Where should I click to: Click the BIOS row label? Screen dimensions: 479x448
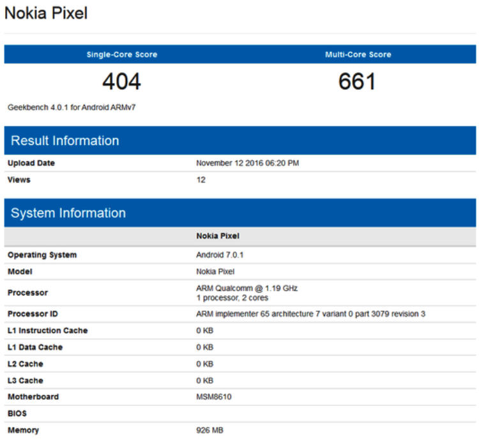tap(17, 414)
